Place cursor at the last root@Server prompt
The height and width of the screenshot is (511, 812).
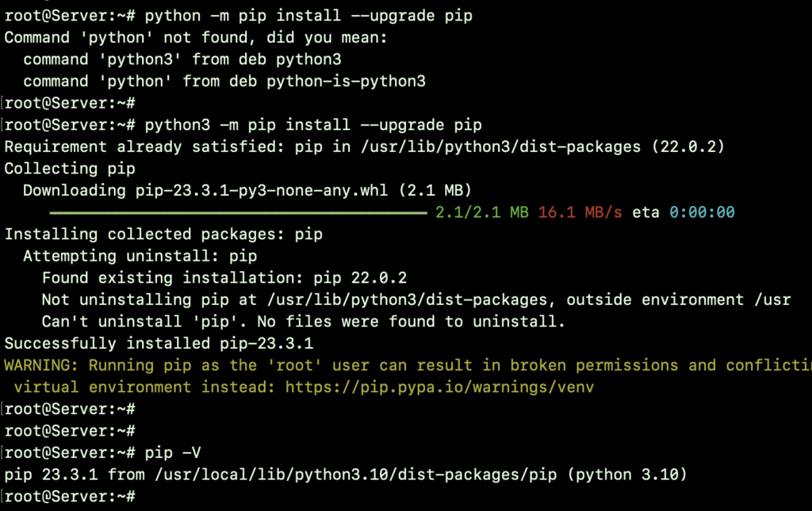click(70, 497)
